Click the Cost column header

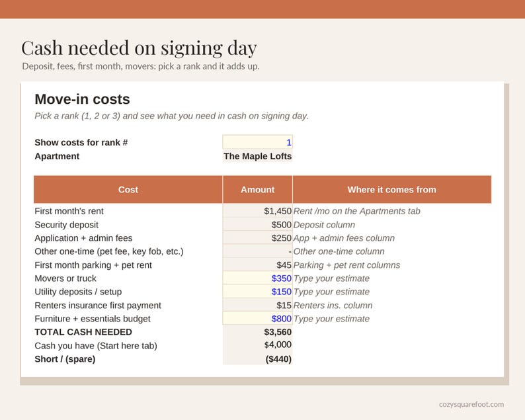tap(128, 190)
